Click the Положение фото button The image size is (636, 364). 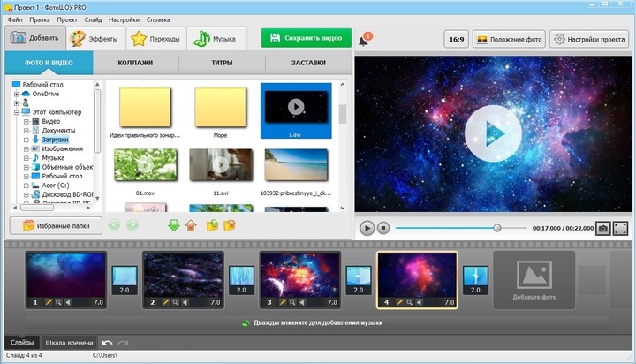[510, 40]
